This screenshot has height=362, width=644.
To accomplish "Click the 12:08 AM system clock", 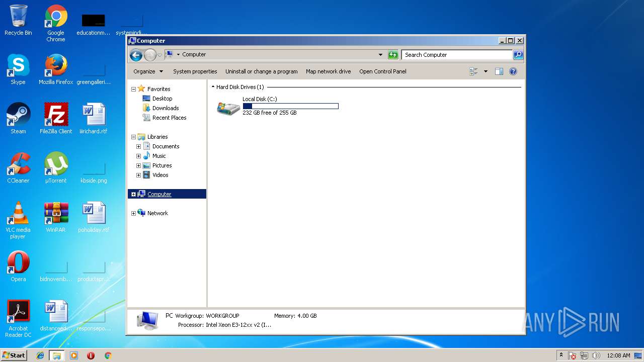I will tap(618, 355).
